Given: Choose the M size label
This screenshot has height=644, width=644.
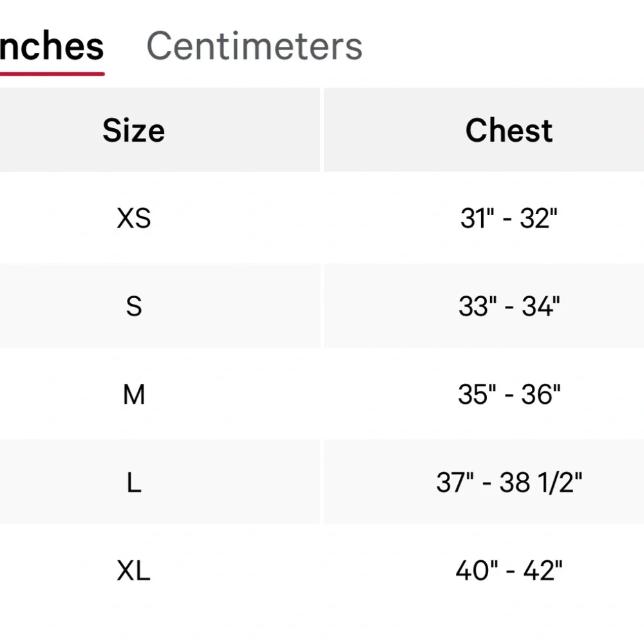Looking at the screenshot, I should (x=133, y=394).
